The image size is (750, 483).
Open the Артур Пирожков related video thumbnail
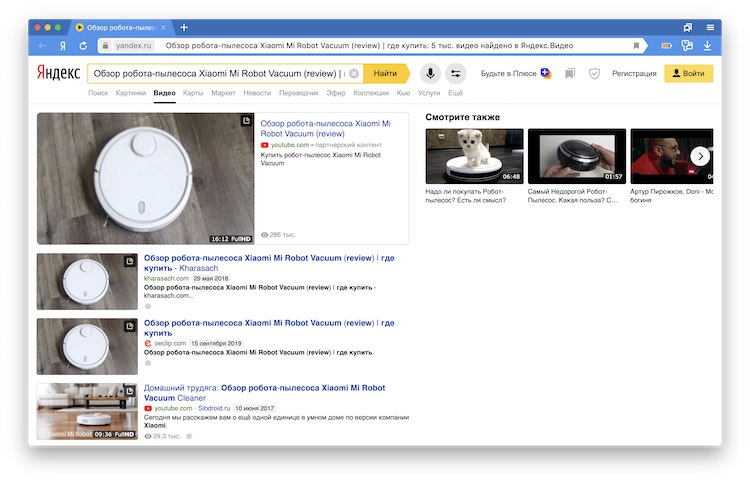point(672,156)
